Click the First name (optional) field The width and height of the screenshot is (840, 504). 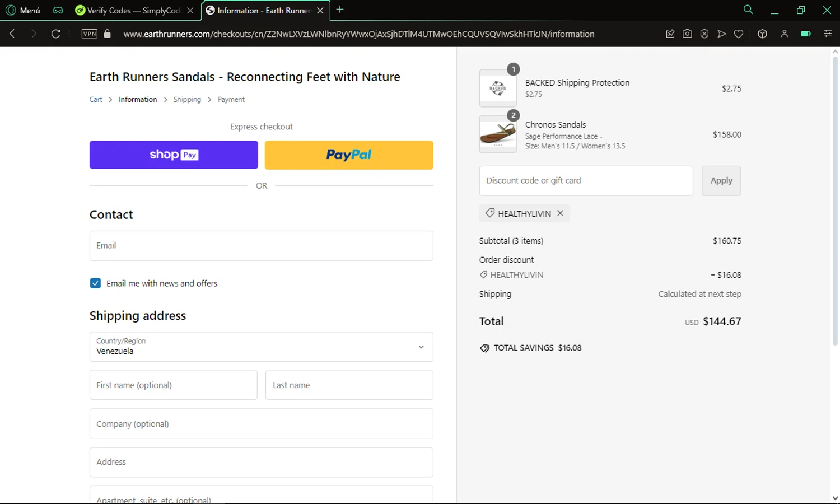click(173, 385)
